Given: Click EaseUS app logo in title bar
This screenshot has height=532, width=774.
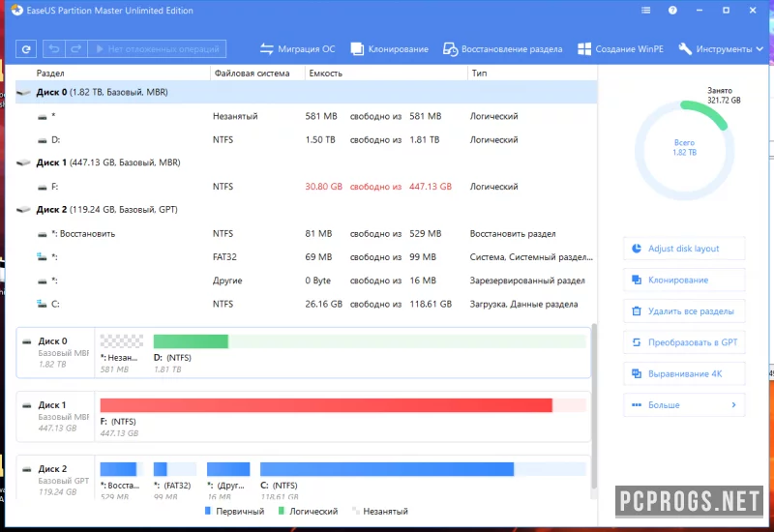Looking at the screenshot, I should 17,11.
